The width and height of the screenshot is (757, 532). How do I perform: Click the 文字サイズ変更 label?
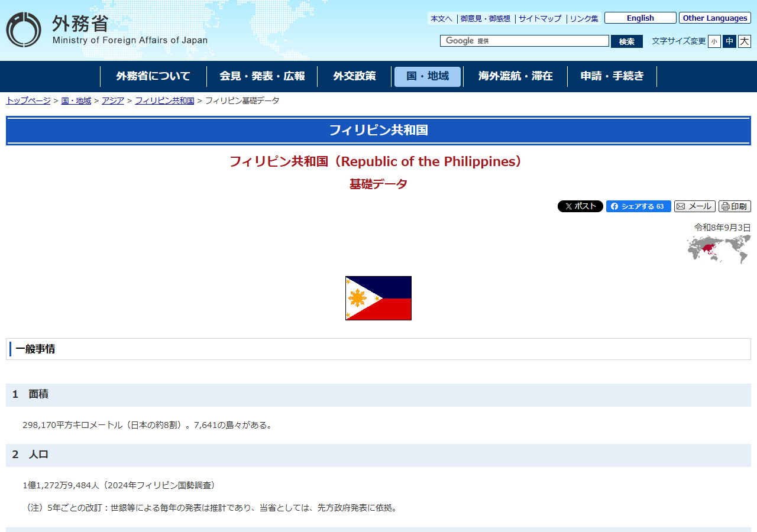(679, 41)
